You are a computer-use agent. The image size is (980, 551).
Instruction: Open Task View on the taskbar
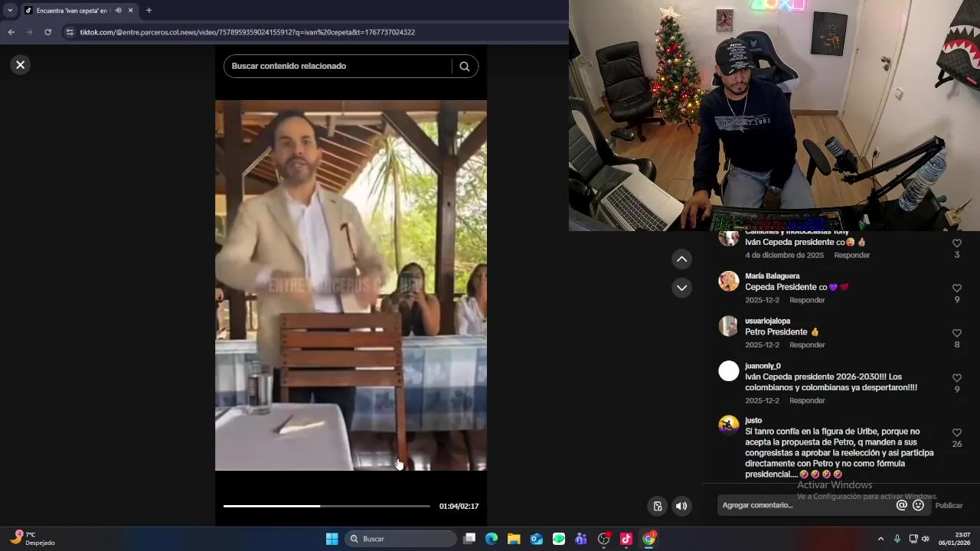pyautogui.click(x=469, y=539)
